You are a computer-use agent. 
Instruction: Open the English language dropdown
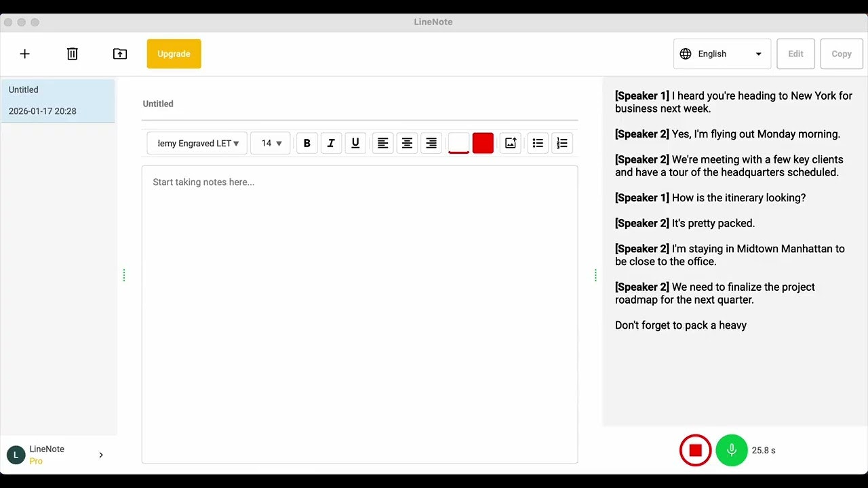point(722,54)
